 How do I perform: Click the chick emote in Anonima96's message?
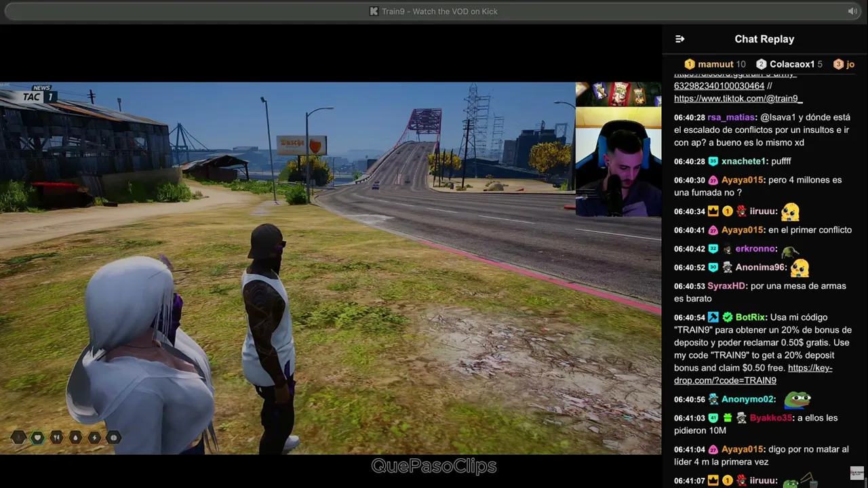pyautogui.click(x=800, y=268)
